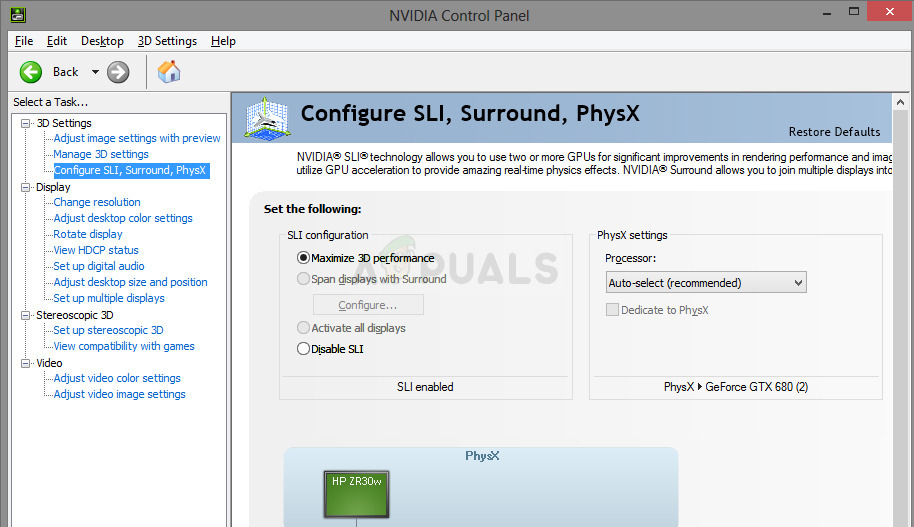Collapse the Stereoscopic 3D tree node
Image resolution: width=914 pixels, height=527 pixels.
(26, 315)
